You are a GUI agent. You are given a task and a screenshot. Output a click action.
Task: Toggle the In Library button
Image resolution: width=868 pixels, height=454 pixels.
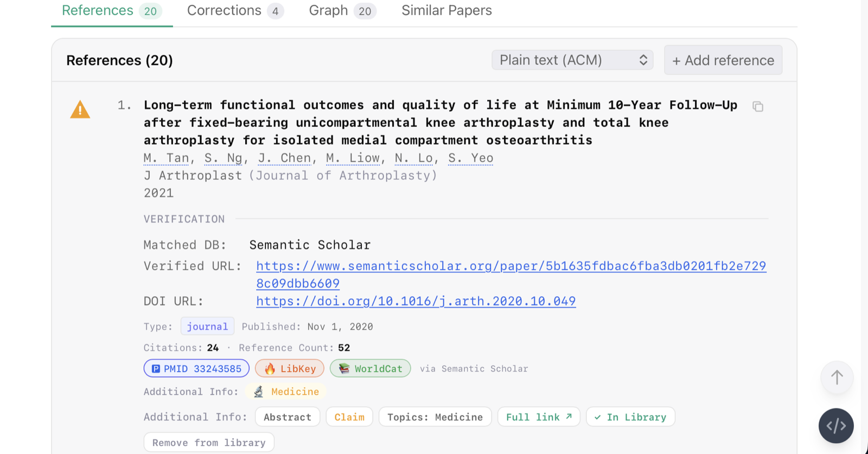click(x=630, y=417)
